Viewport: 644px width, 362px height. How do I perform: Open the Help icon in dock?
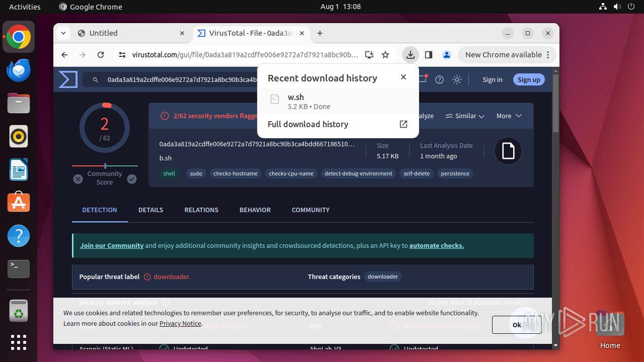point(19,236)
